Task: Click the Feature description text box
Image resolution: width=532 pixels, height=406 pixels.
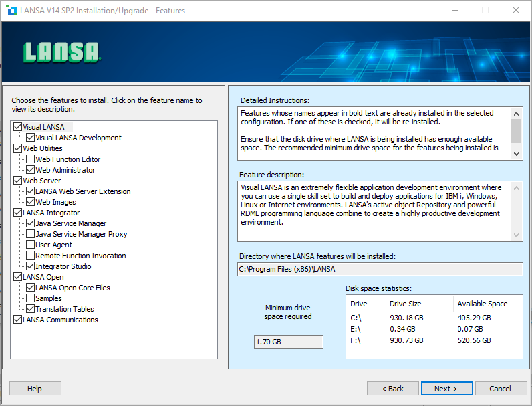Action: coord(380,211)
